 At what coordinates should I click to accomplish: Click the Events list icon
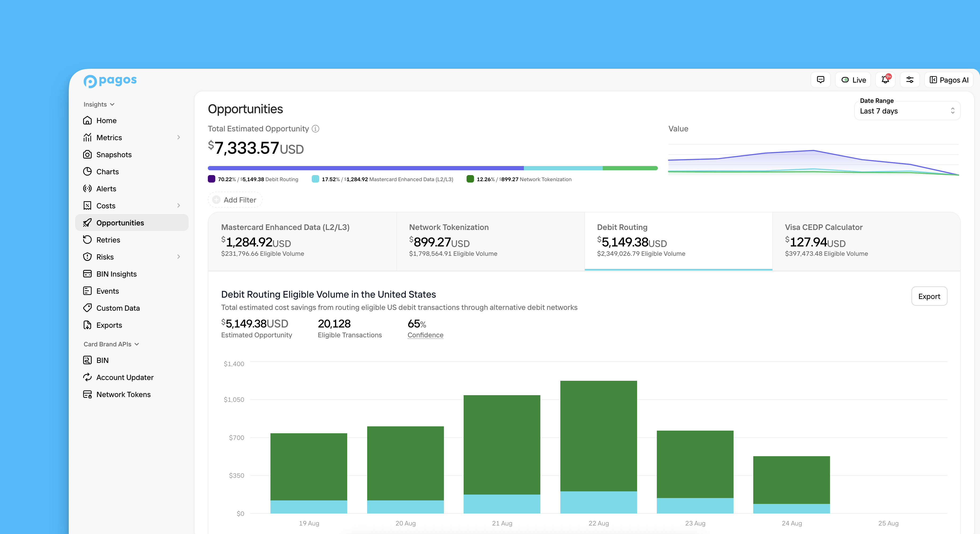click(x=87, y=291)
